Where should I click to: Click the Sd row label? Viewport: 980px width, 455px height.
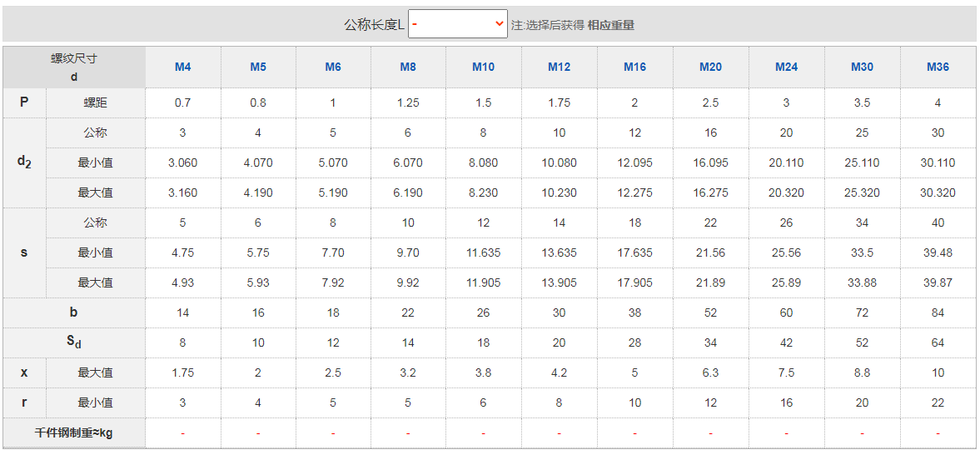tap(74, 342)
